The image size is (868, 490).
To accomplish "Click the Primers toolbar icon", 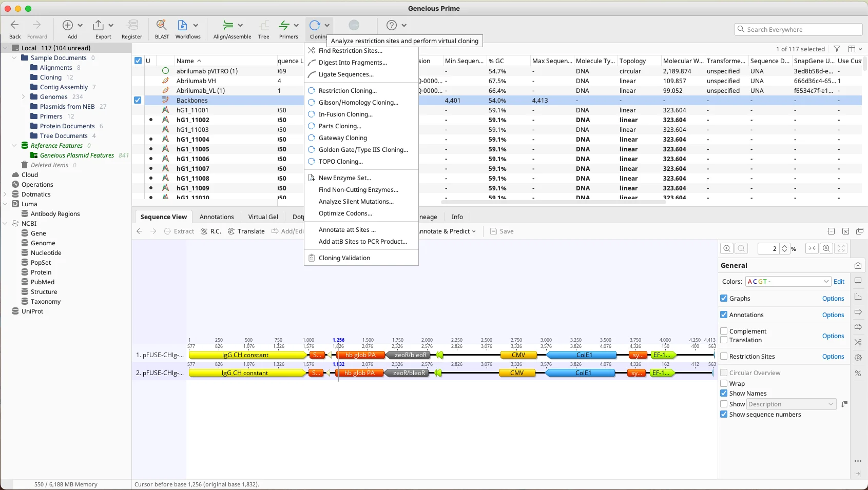I will 284,25.
